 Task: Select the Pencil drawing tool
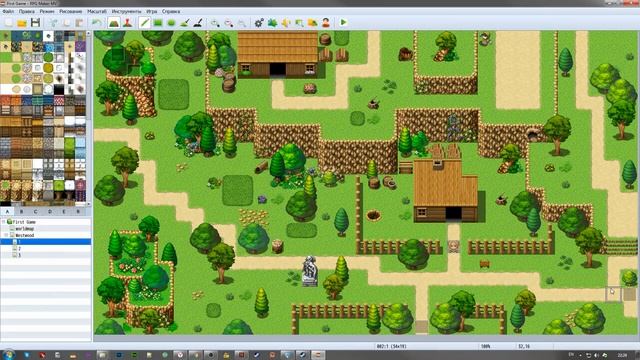click(x=144, y=22)
